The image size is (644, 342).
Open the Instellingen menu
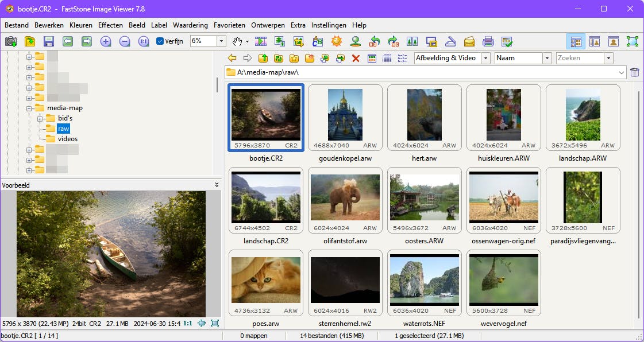coord(329,25)
